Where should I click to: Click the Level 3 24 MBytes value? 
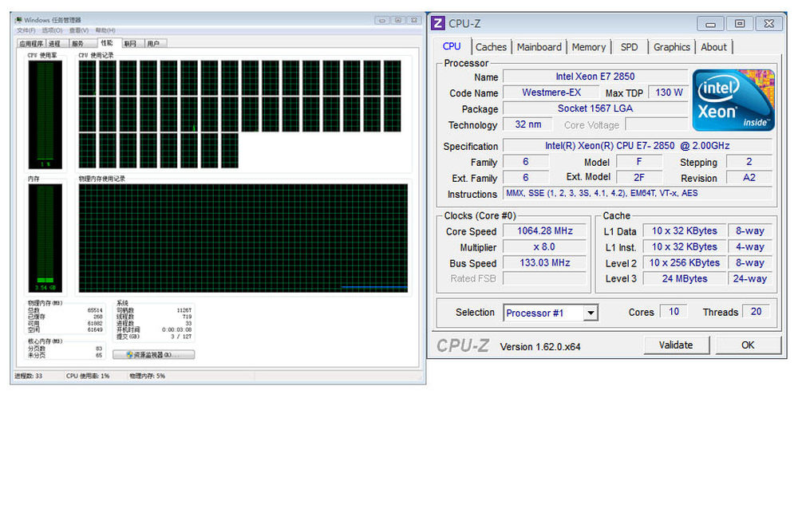tap(684, 278)
